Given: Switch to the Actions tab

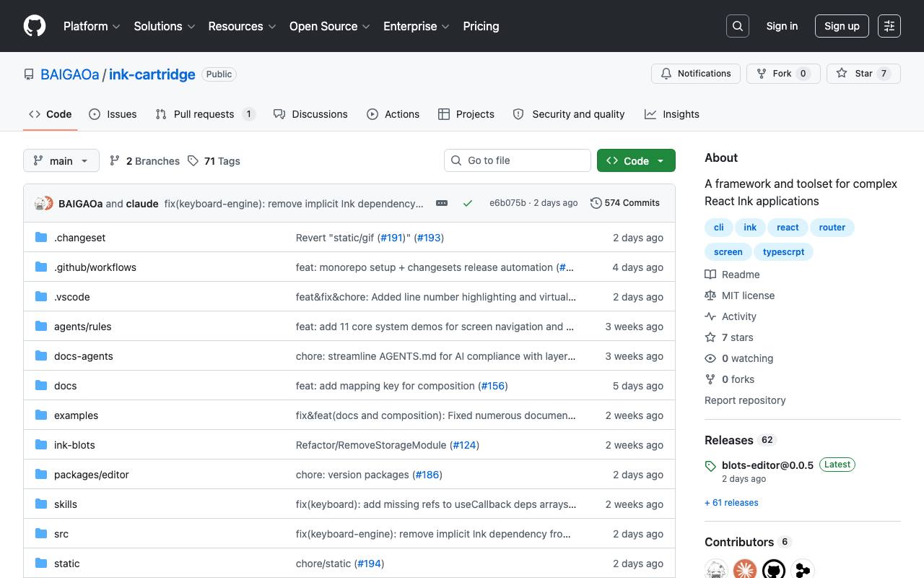Looking at the screenshot, I should tap(393, 114).
